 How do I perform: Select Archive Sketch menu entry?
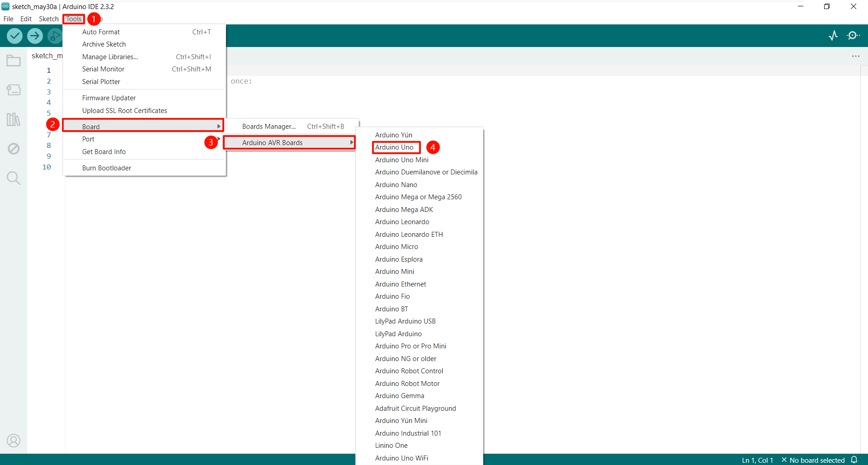pos(145,44)
